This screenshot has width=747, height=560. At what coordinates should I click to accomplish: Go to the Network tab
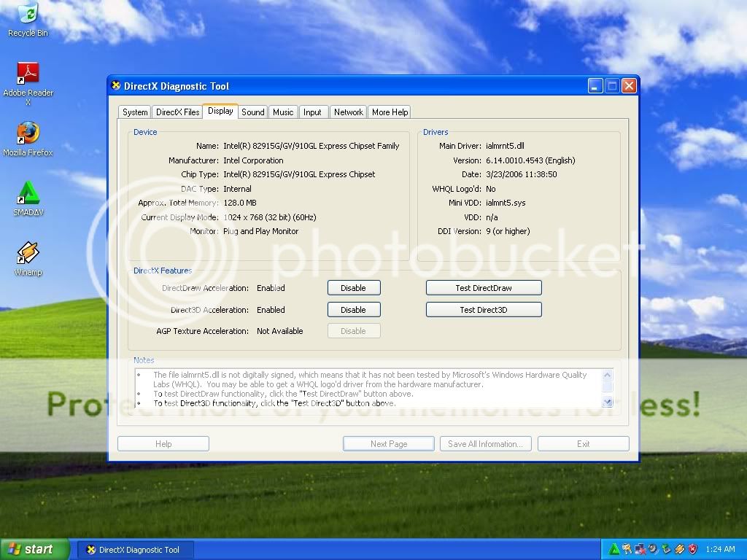(x=348, y=112)
